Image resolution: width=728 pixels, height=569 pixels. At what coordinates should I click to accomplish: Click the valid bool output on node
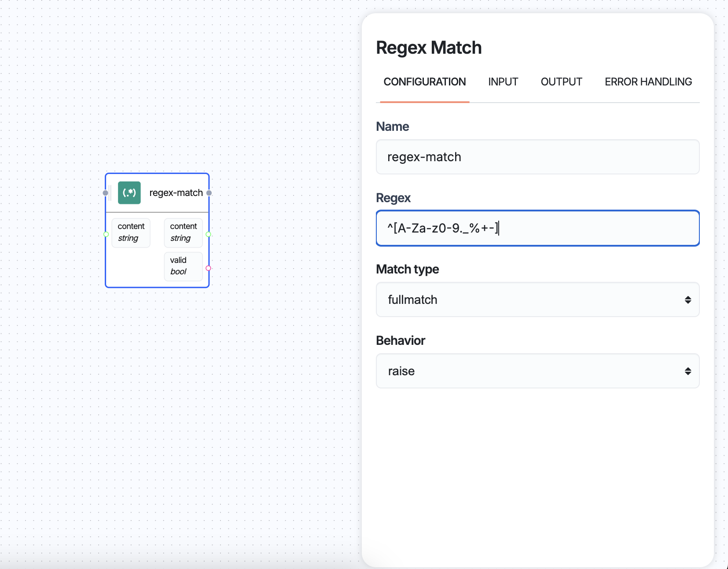(x=183, y=266)
